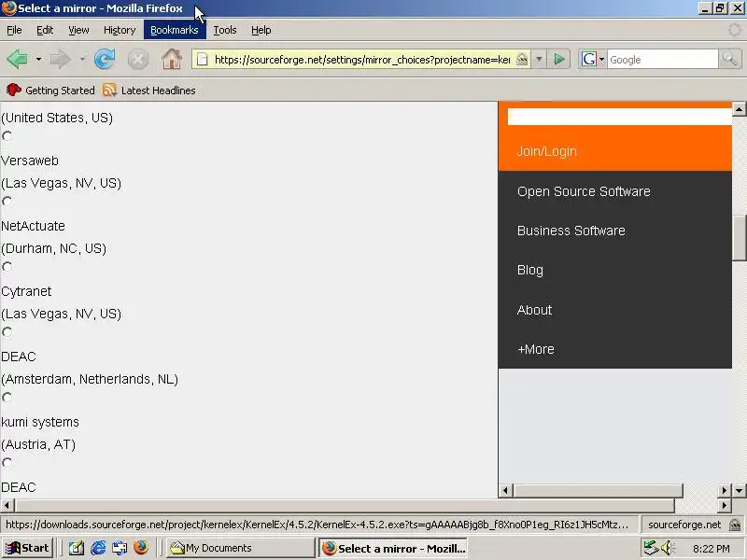Image resolution: width=747 pixels, height=560 pixels.
Task: Click in the Google search field
Action: (662, 60)
